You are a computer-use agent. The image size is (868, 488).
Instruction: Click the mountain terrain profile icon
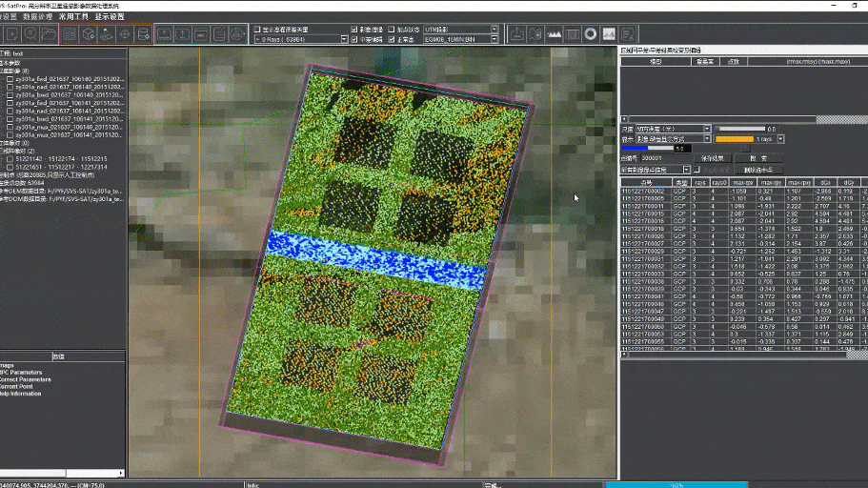click(554, 34)
